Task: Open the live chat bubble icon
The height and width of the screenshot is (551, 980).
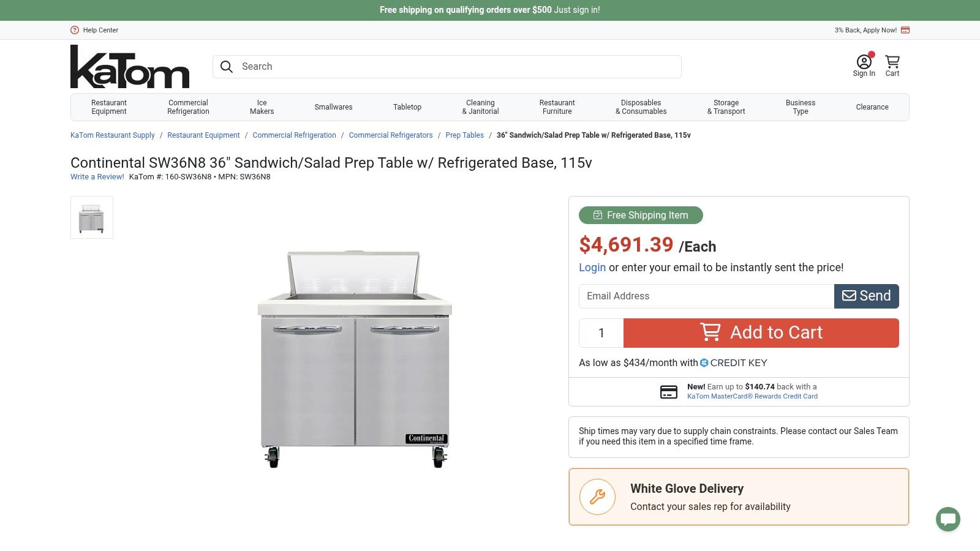Action: pos(948,519)
